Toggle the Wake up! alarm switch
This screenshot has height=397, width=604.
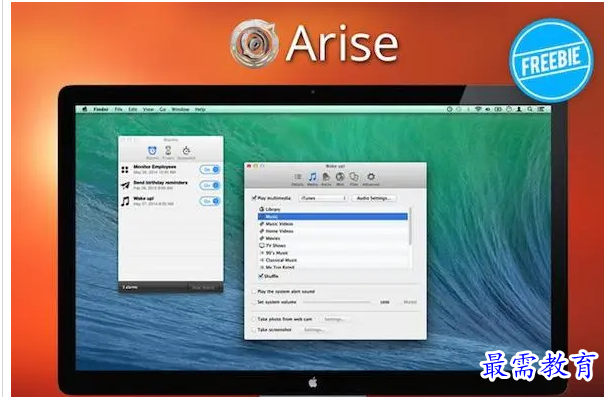click(x=210, y=201)
